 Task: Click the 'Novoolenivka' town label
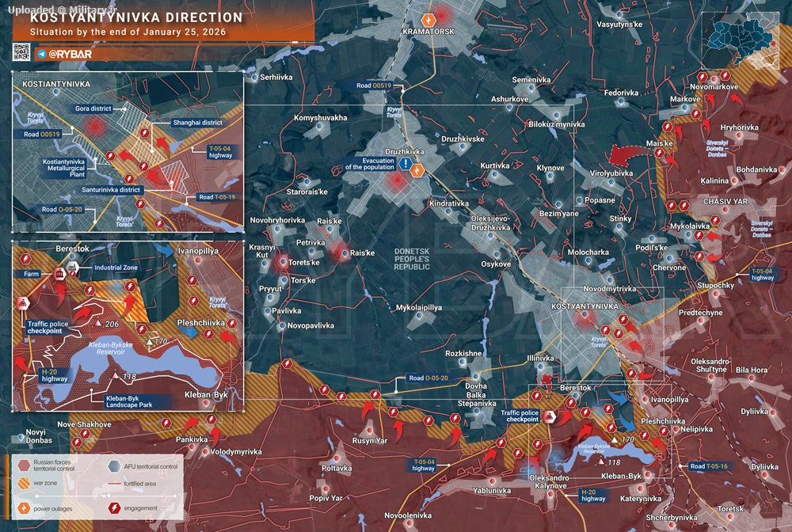pyautogui.click(x=408, y=515)
